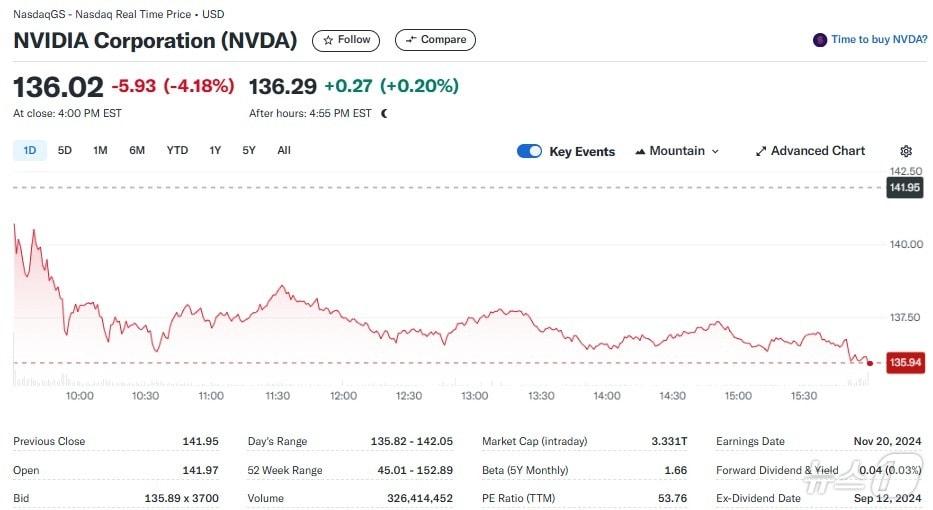This screenshot has height=510, width=933.
Task: Expand the Mountain chart type dropdown
Action: [677, 151]
